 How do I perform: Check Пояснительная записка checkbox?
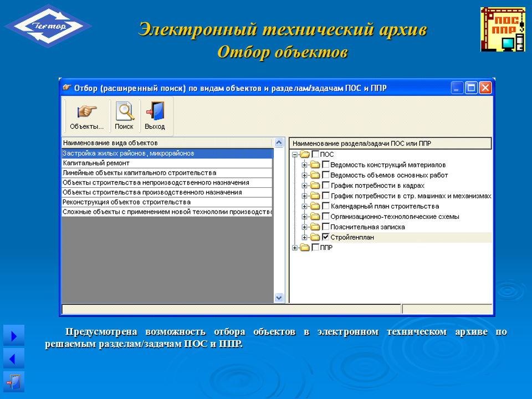click(326, 226)
